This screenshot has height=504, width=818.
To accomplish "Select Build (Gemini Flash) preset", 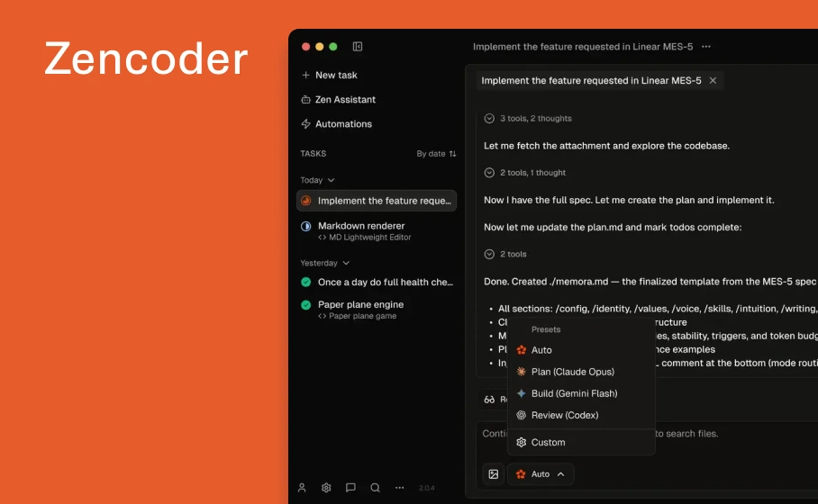I will click(x=581, y=393).
